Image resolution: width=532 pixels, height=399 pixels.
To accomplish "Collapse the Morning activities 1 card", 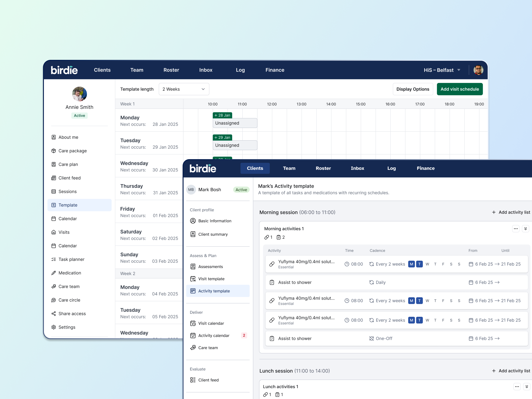I will (526, 229).
